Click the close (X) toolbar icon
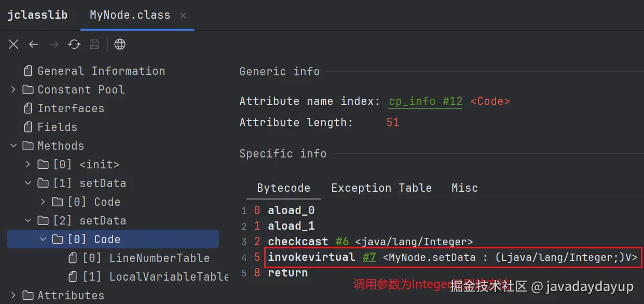This screenshot has width=644, height=304. [x=14, y=45]
